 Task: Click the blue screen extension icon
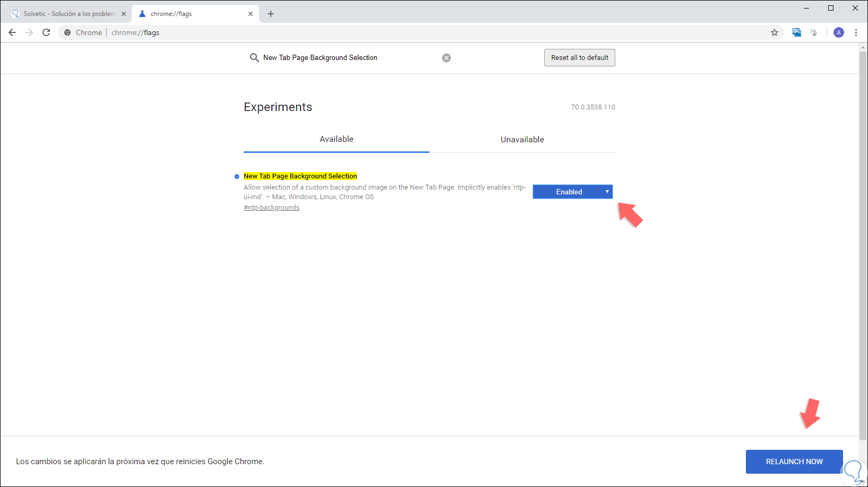(x=797, y=32)
